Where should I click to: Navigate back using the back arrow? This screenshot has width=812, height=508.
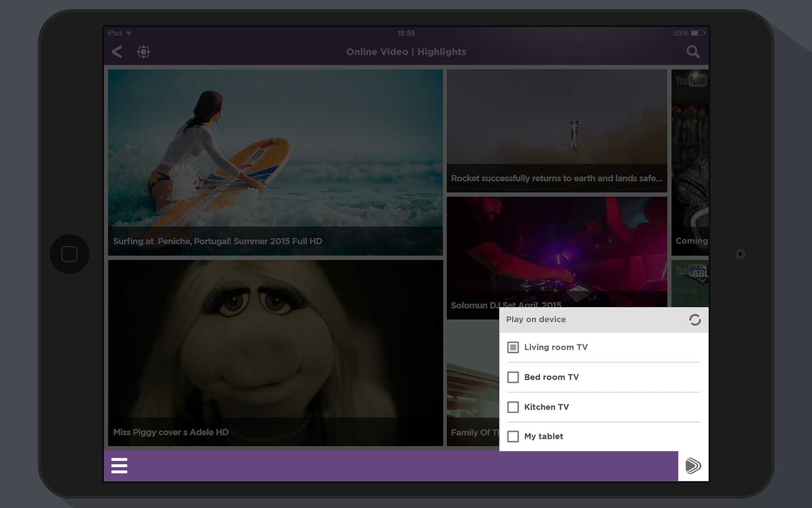pos(116,52)
